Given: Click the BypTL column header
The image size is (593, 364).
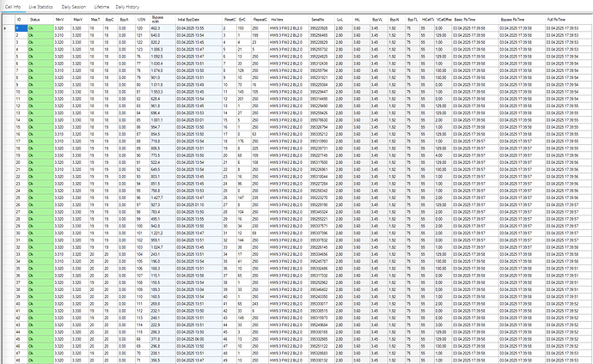Looking at the screenshot, I should click(x=413, y=20).
